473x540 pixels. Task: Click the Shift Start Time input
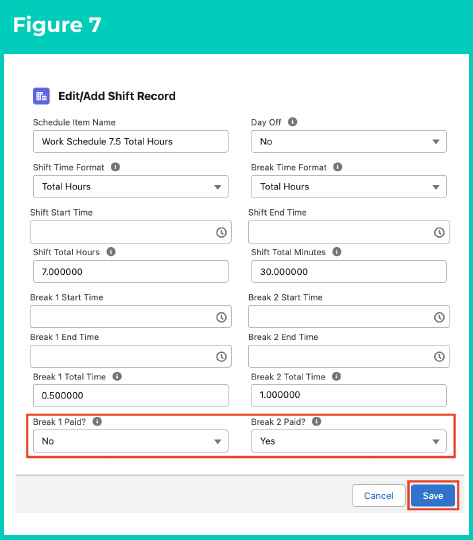pos(131,232)
